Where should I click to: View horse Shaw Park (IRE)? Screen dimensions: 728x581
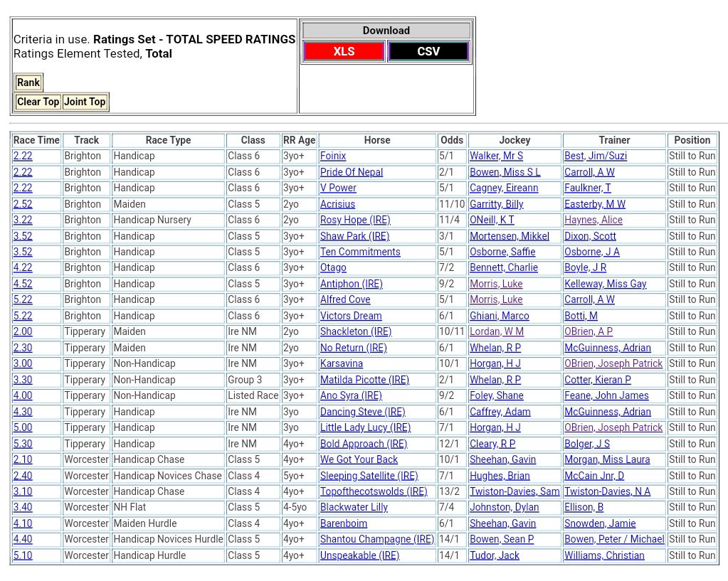[354, 236]
